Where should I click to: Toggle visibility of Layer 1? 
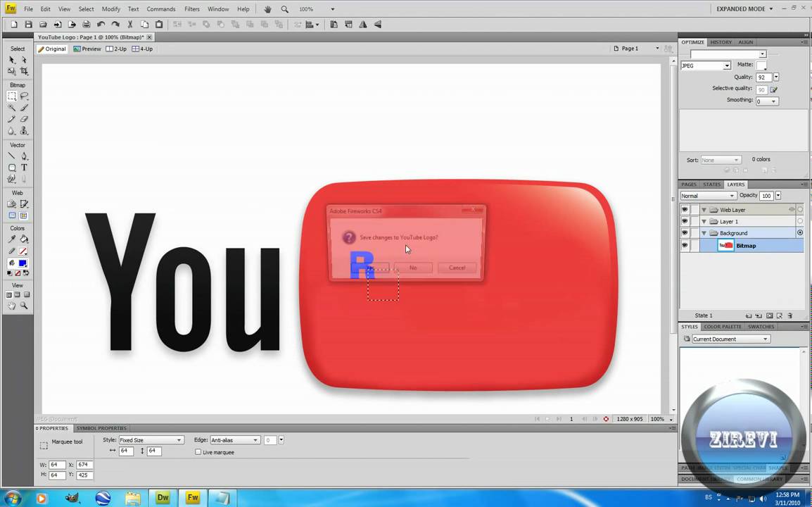coord(684,221)
